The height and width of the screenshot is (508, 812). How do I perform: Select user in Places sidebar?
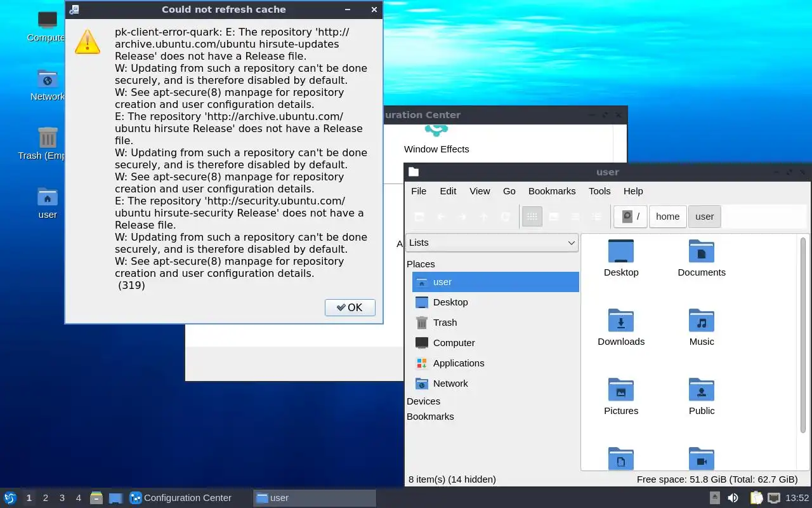tap(495, 282)
